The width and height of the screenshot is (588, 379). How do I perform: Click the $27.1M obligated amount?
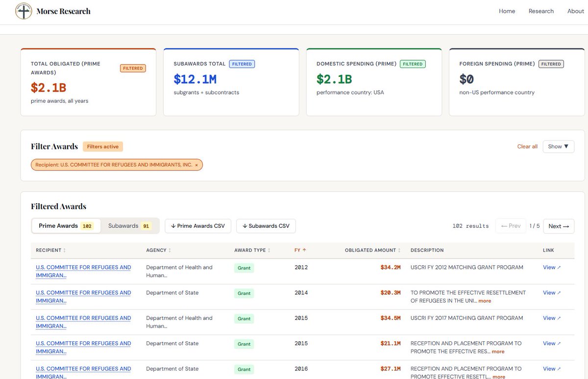[391, 369]
